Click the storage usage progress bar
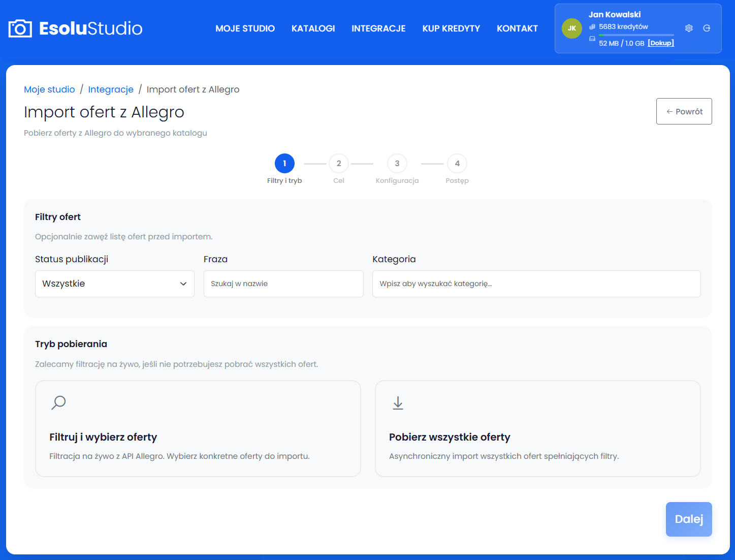Viewport: 735px width, 560px height. pyautogui.click(x=636, y=35)
